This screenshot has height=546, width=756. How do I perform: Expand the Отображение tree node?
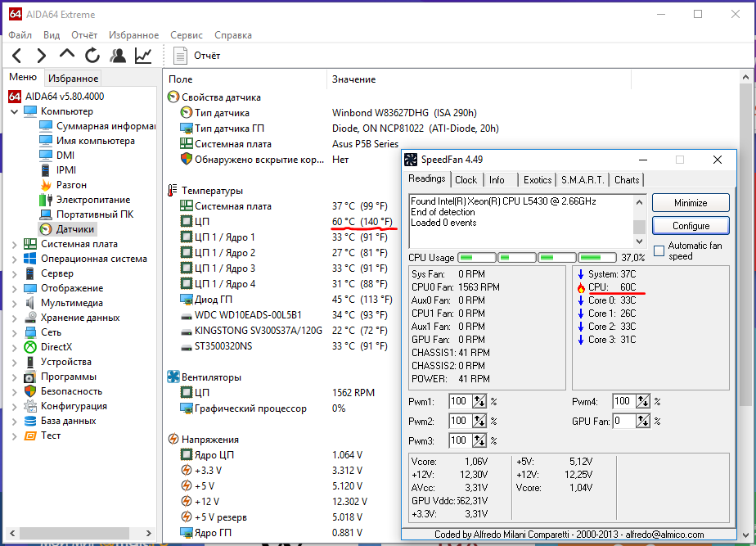click(x=15, y=289)
